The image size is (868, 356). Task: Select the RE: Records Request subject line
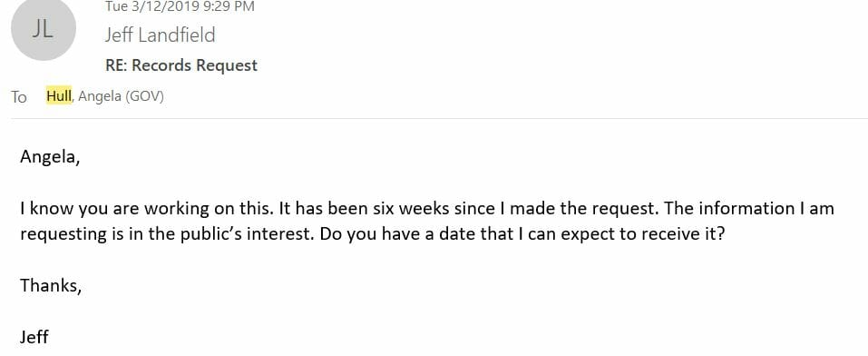(x=181, y=65)
